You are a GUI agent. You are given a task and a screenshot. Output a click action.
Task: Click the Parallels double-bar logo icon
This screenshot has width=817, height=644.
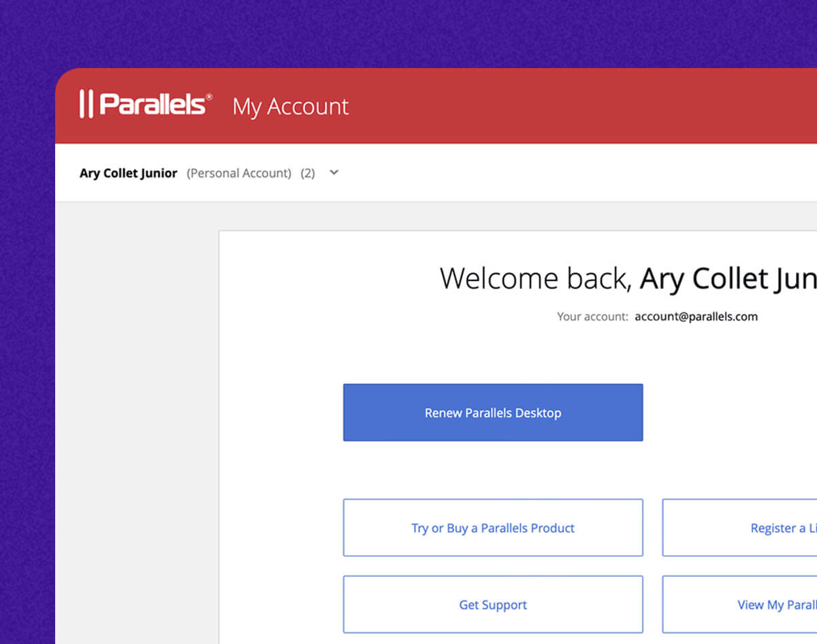coord(86,104)
